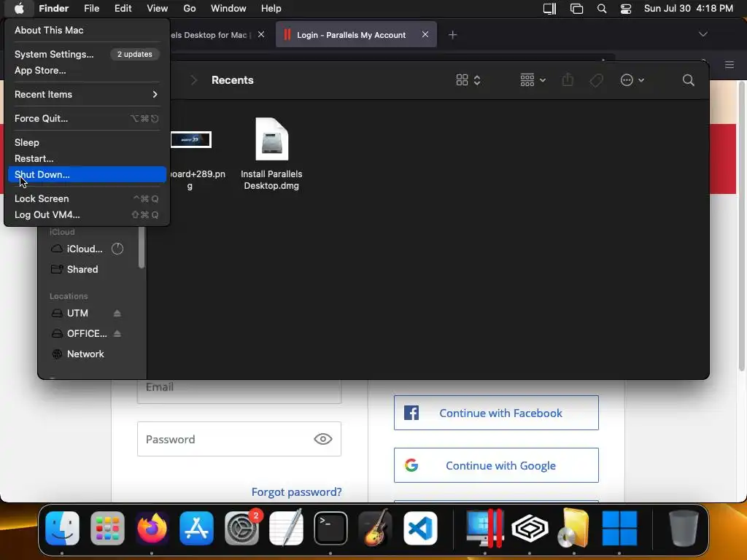The width and height of the screenshot is (747, 560).
Task: Open a new Firefox tab
Action: point(452,35)
